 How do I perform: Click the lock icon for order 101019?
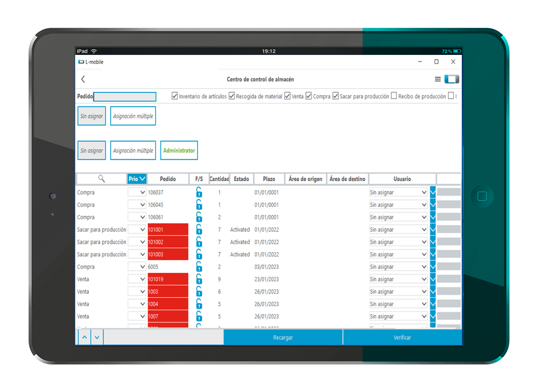click(199, 279)
